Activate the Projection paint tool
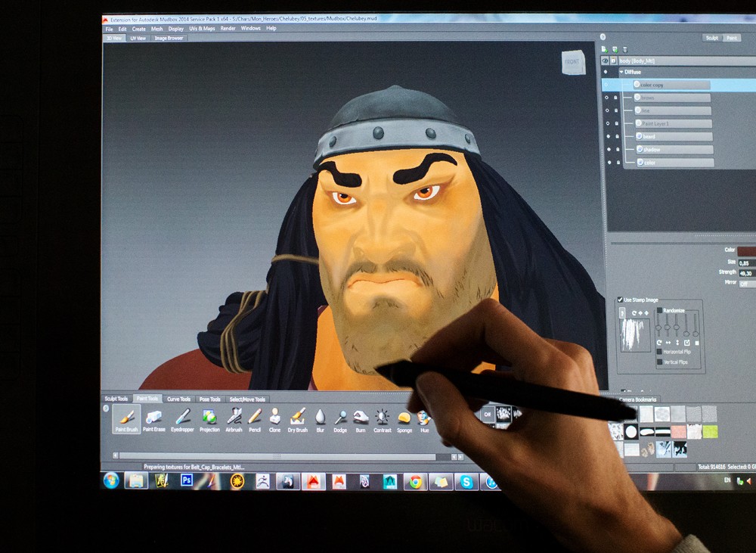 [209, 418]
